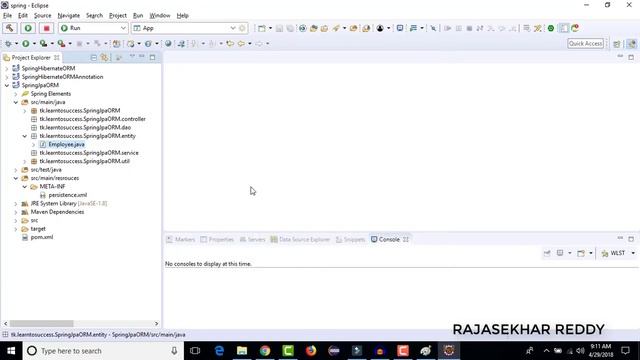Click the New wizard toolbar icon

tap(262, 28)
